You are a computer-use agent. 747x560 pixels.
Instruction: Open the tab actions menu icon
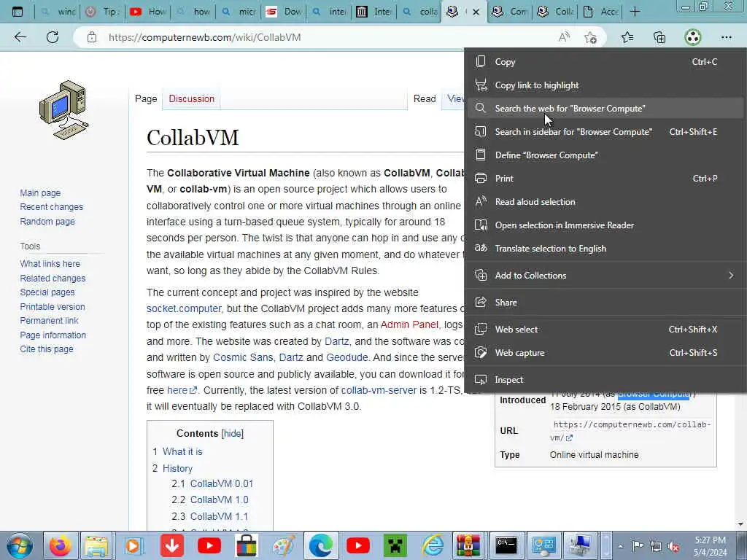click(x=18, y=12)
